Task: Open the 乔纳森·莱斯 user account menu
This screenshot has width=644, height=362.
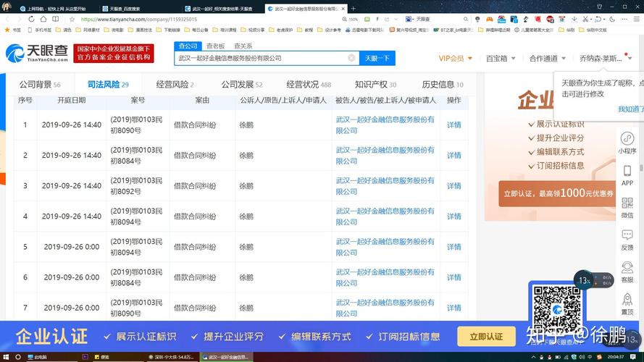Action: click(606, 58)
